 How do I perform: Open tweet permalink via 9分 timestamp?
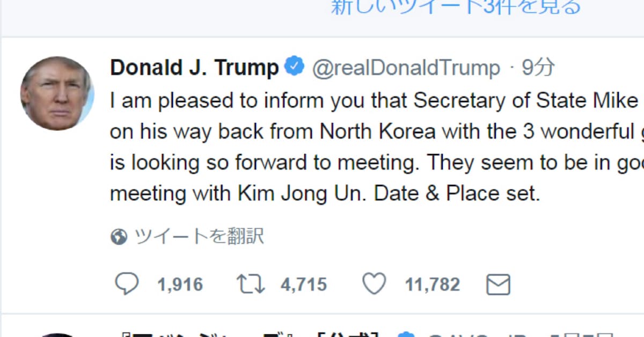tap(538, 68)
